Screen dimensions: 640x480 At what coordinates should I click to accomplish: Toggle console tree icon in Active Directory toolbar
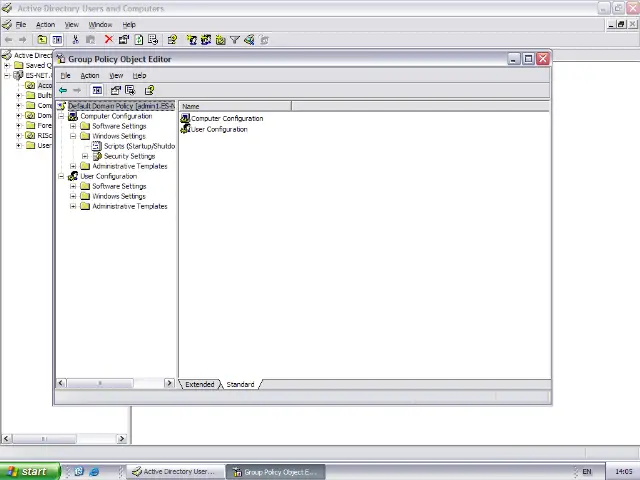point(57,40)
